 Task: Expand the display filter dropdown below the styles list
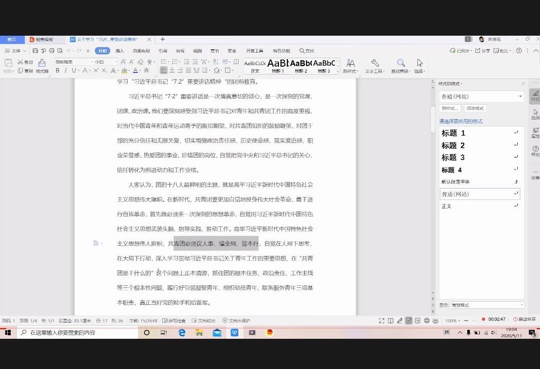[488, 305]
